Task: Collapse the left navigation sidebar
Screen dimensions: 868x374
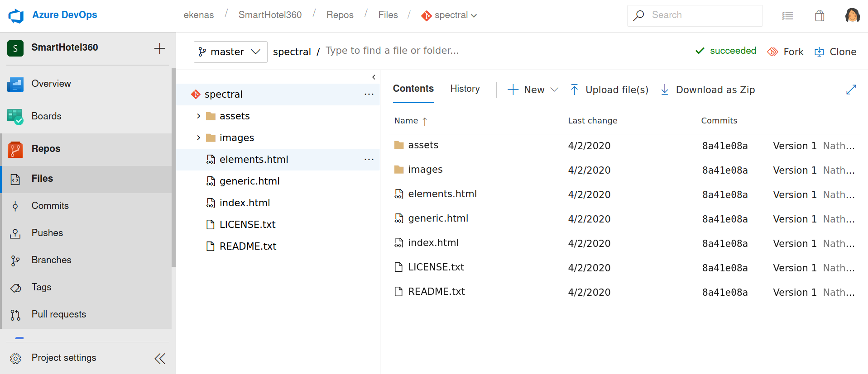Action: coord(160,359)
